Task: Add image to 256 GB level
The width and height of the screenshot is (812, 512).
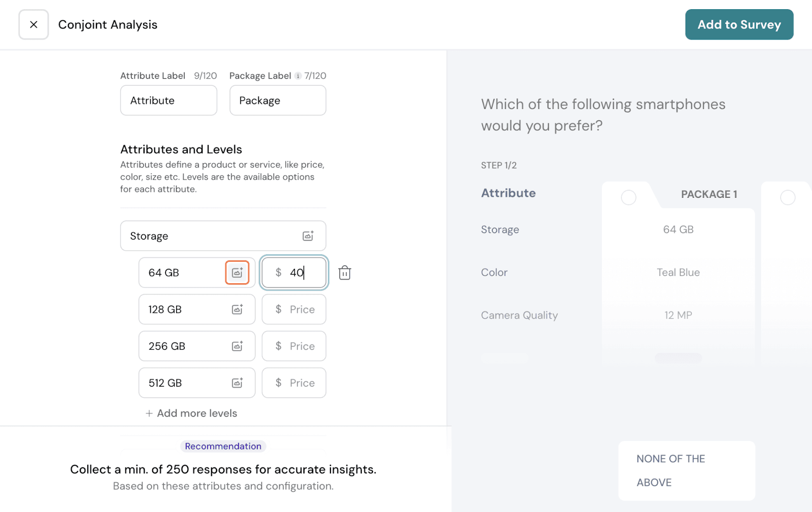Action: point(237,346)
